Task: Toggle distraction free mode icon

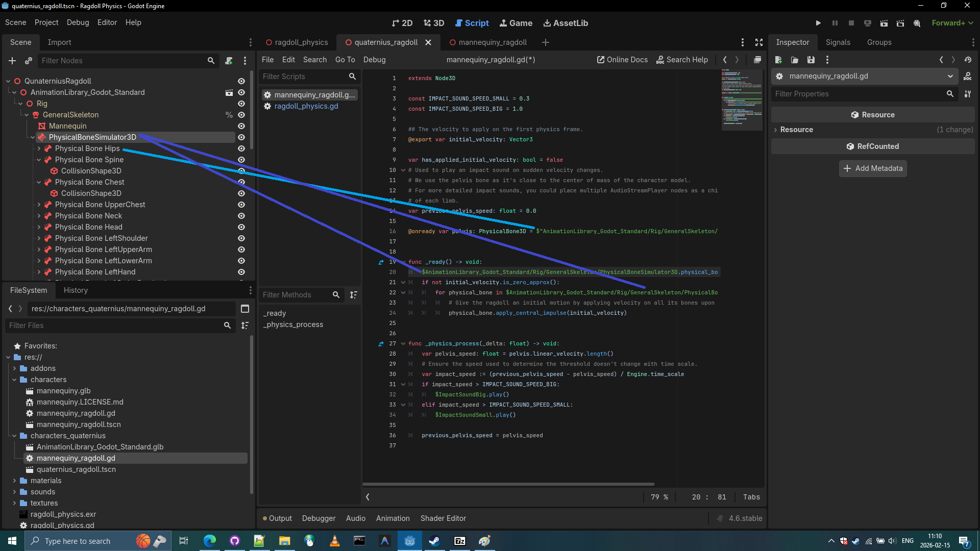Action: [759, 42]
